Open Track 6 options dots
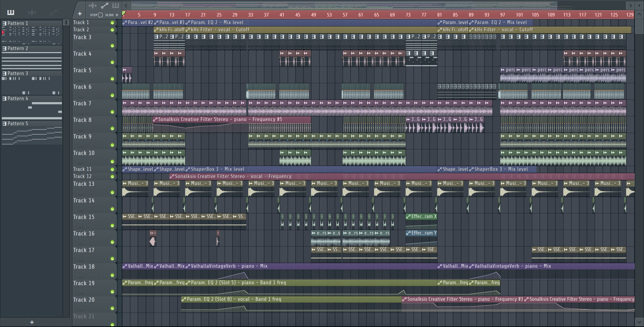This screenshot has height=327, width=644. pos(81,97)
